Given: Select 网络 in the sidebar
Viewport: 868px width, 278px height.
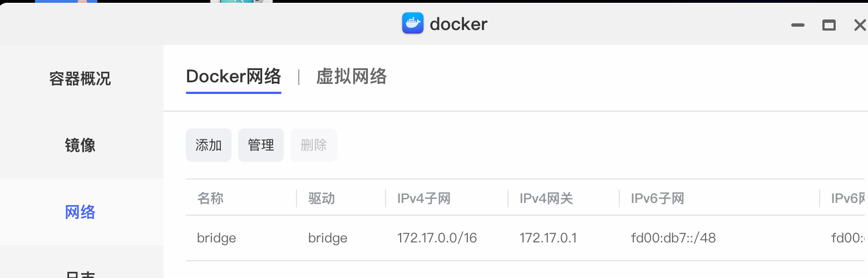Looking at the screenshot, I should click(80, 212).
